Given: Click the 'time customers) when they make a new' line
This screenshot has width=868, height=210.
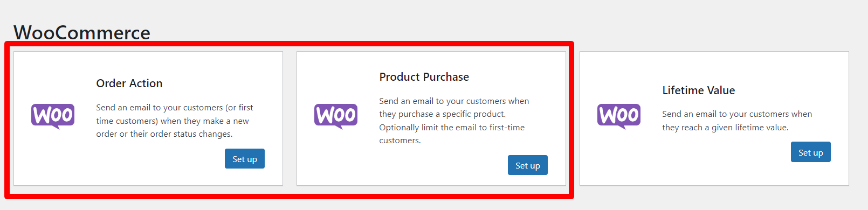Looking at the screenshot, I should pyautogui.click(x=173, y=121).
